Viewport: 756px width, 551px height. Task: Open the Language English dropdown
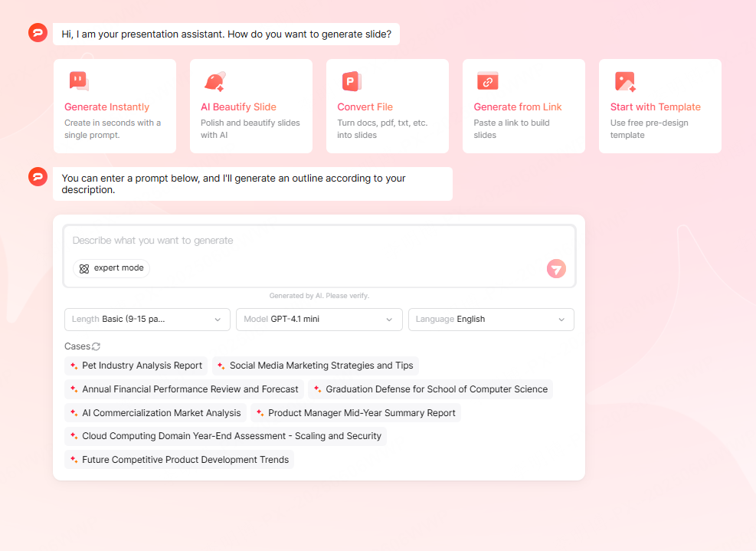tap(490, 320)
